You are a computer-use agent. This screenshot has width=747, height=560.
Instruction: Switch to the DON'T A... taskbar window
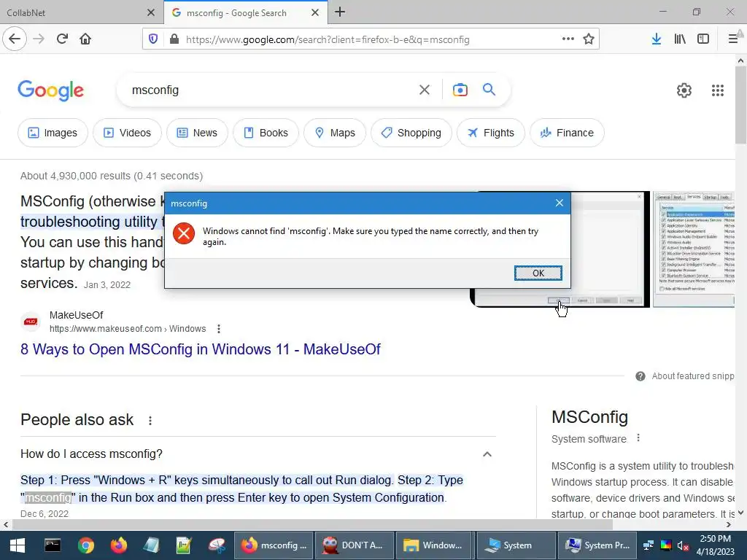pos(355,545)
